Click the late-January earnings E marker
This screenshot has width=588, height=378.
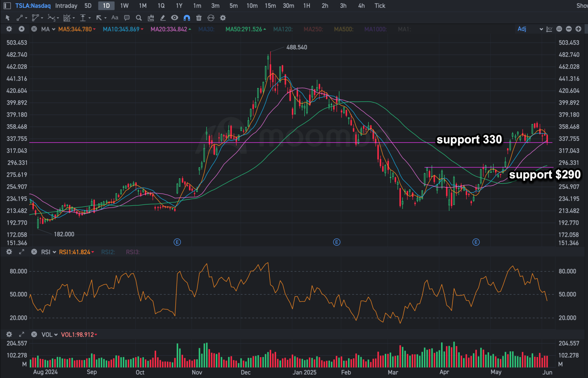[337, 242]
